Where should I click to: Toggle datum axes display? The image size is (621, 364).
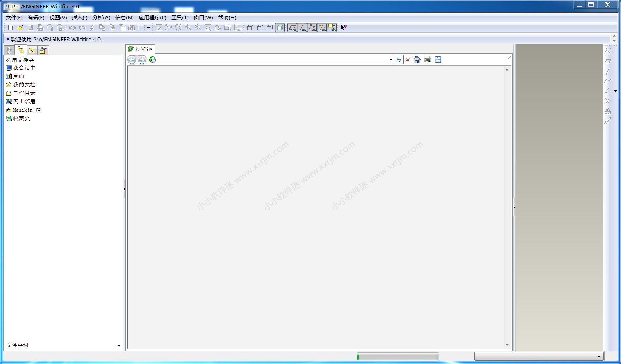coord(302,28)
